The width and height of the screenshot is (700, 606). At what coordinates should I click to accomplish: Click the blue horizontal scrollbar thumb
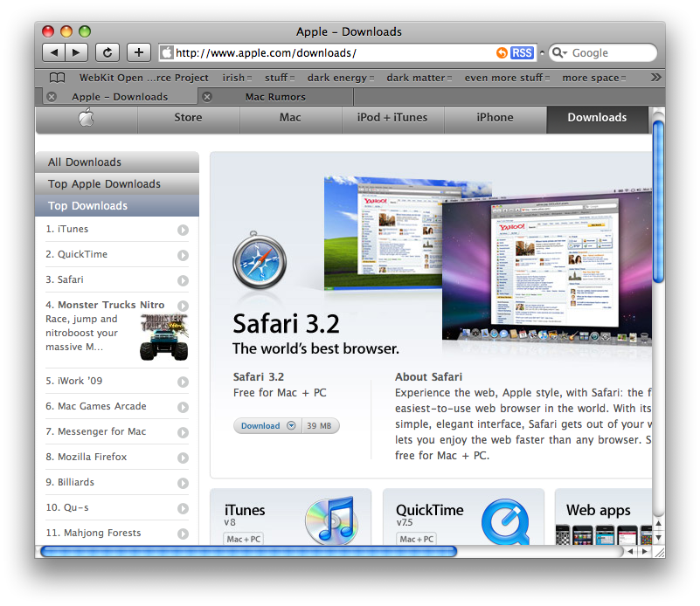coord(249,552)
